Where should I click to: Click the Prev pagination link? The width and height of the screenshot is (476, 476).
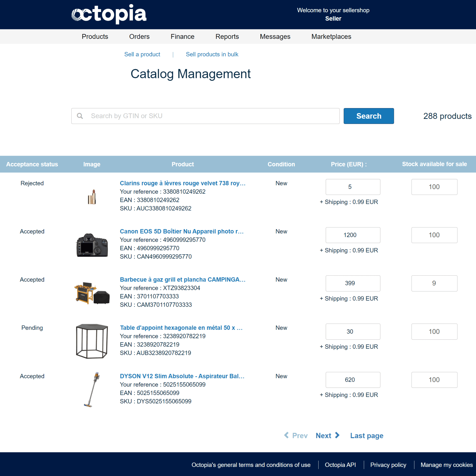coord(296,436)
